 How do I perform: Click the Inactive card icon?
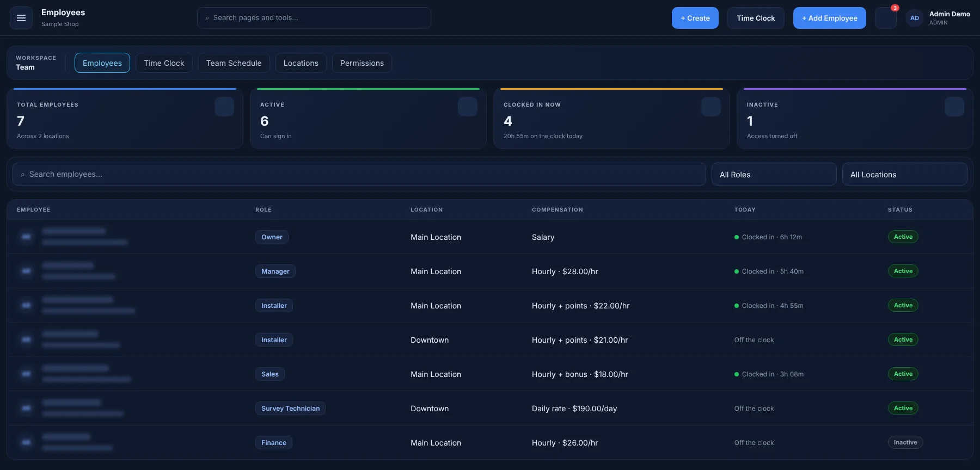click(954, 107)
